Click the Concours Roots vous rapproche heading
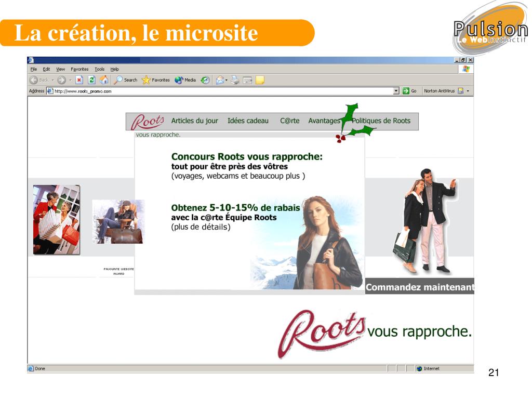Viewport: 532px width, 399px height. 247,156
